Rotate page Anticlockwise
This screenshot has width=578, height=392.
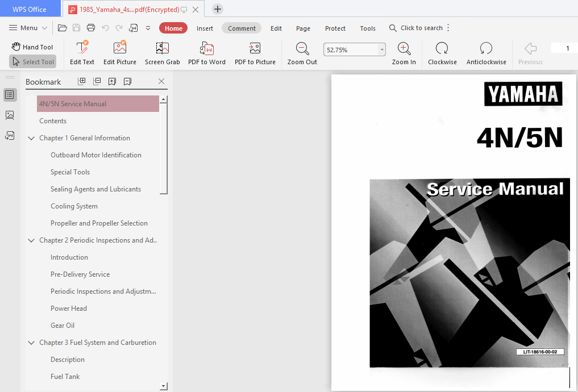click(486, 53)
